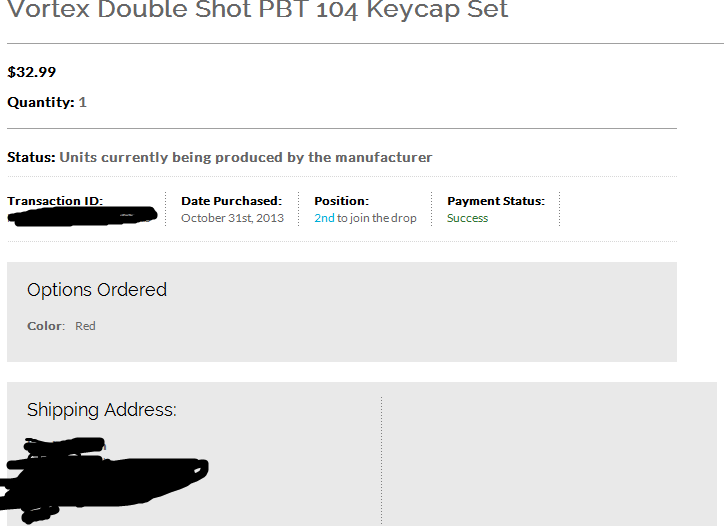
Task: Select the $32.99 price text
Action: pos(31,72)
